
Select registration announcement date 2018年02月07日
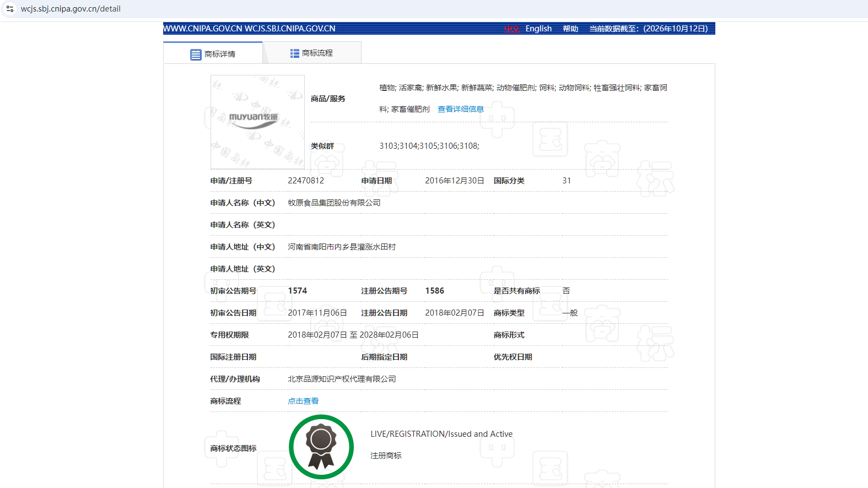pyautogui.click(x=455, y=313)
